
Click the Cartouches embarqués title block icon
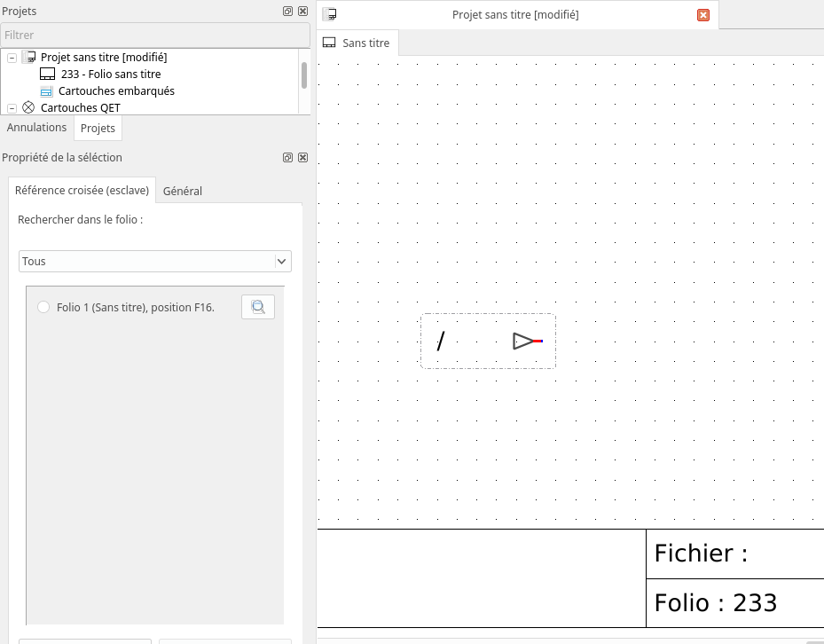click(x=47, y=91)
